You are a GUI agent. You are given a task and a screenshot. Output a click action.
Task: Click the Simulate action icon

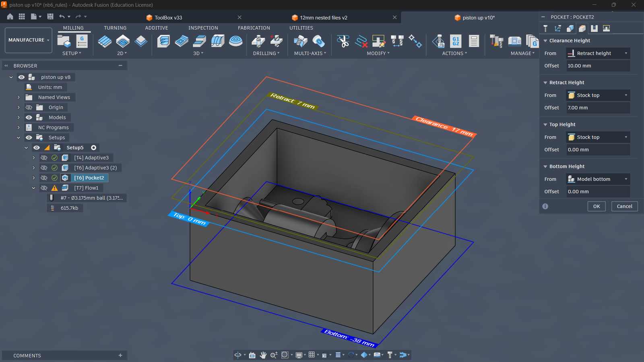coord(438,41)
